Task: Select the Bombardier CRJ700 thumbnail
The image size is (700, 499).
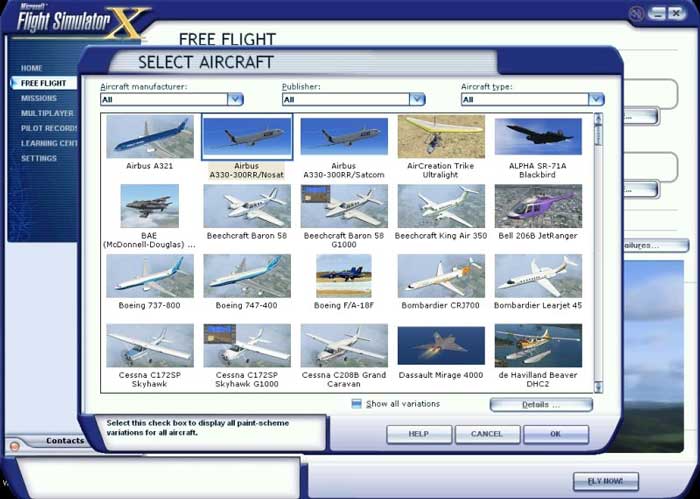Action: [x=441, y=276]
